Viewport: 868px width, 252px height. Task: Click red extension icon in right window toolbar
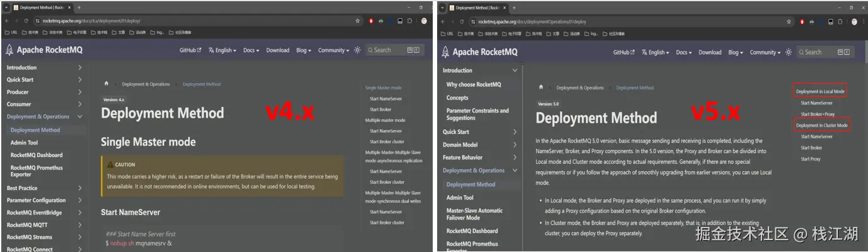[802, 21]
